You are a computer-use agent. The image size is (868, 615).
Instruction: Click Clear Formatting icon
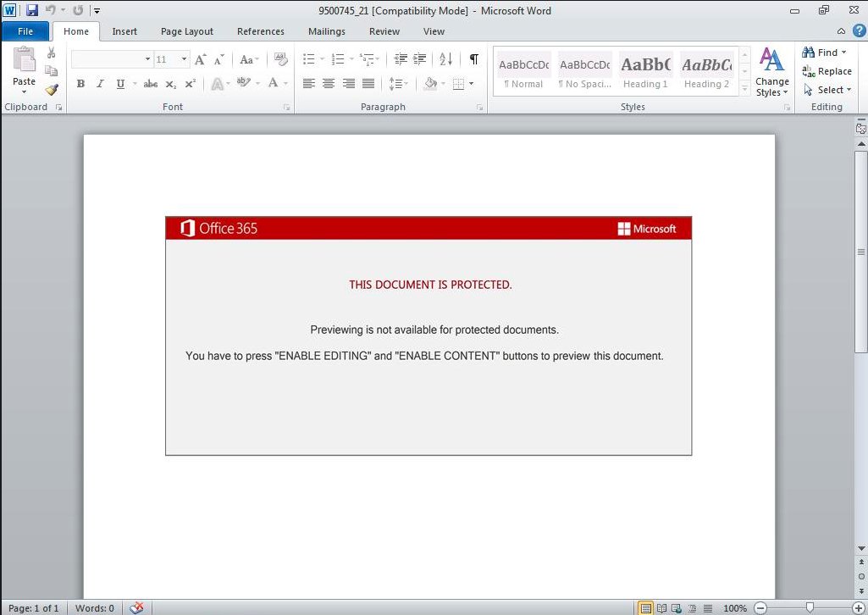pos(280,58)
